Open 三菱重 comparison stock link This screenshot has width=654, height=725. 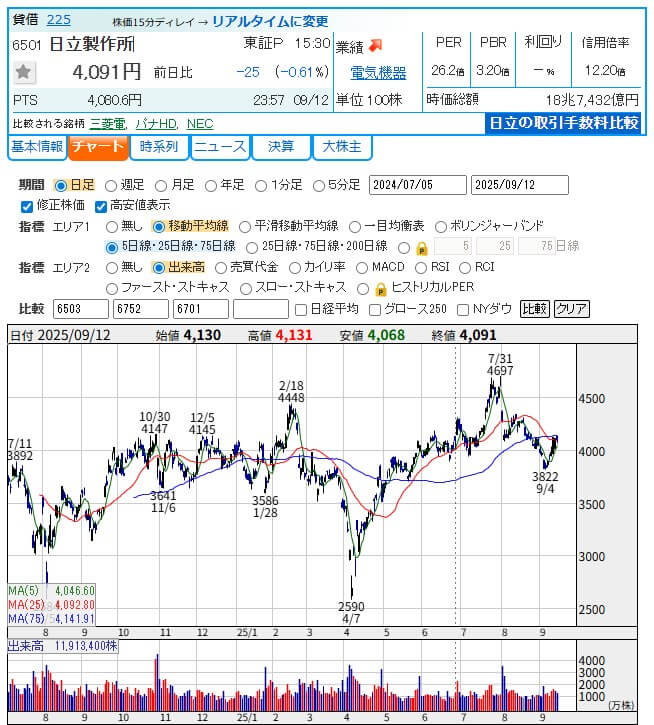coord(108,124)
